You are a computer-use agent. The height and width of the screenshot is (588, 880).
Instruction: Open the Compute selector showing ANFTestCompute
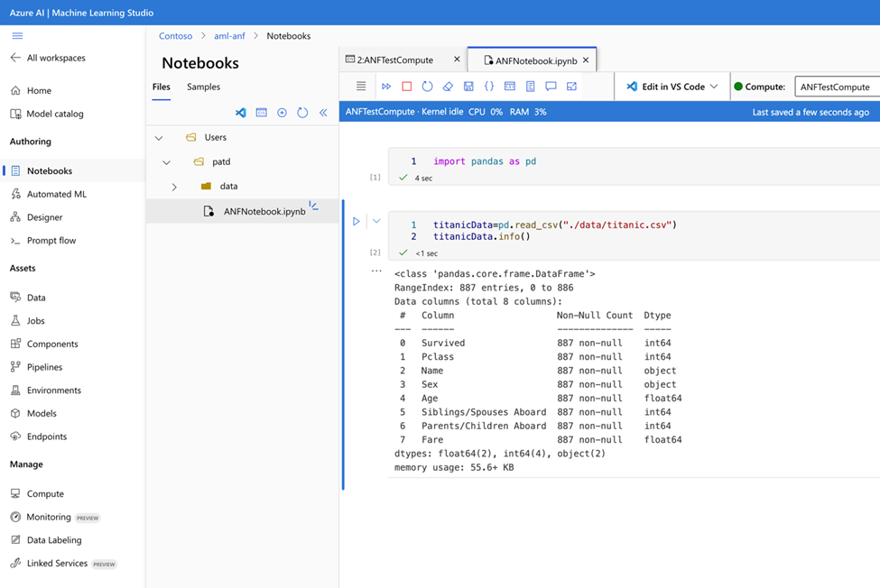(838, 87)
